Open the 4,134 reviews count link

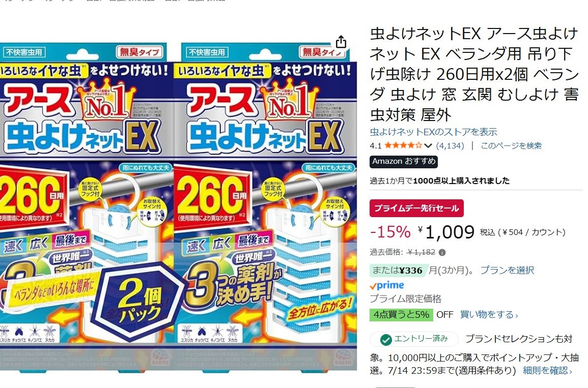click(450, 145)
